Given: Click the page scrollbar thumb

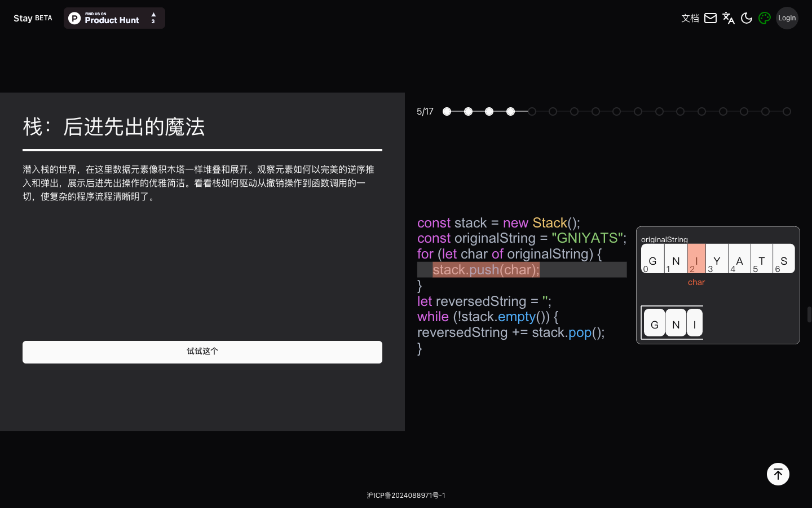Looking at the screenshot, I should [809, 314].
